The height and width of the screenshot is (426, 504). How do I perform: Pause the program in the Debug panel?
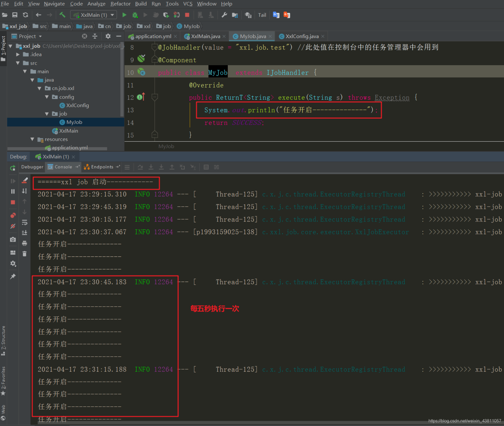[13, 191]
